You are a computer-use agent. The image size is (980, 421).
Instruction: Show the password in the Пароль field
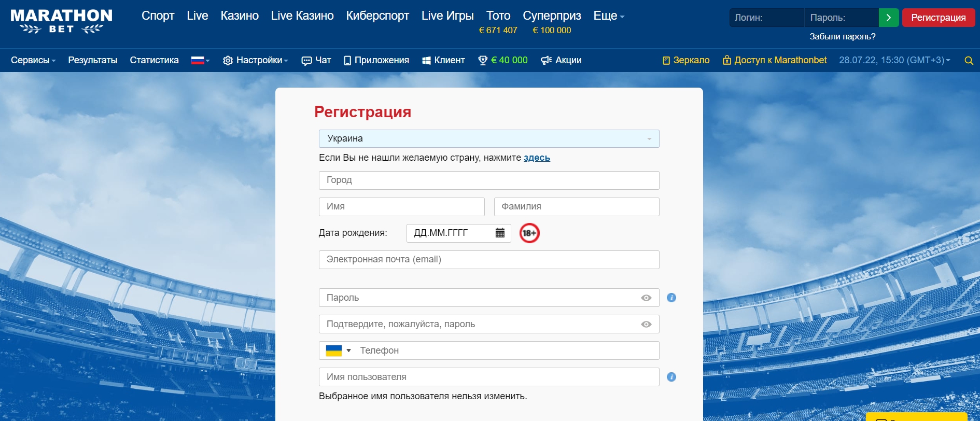646,298
